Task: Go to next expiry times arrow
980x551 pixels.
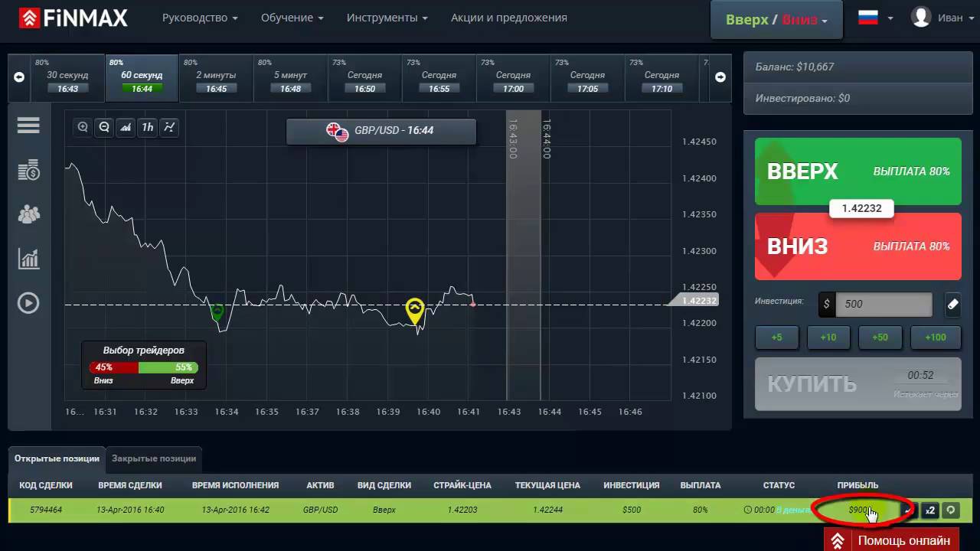Action: click(x=720, y=77)
